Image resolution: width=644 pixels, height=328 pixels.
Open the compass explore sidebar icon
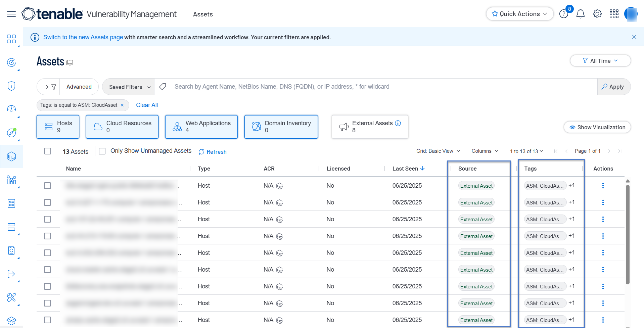click(x=11, y=133)
